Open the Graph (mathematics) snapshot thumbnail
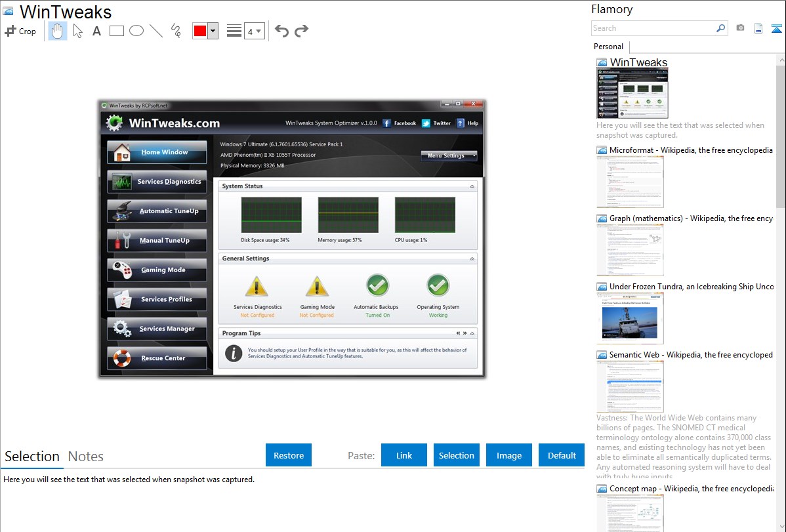786x532 pixels. point(630,250)
